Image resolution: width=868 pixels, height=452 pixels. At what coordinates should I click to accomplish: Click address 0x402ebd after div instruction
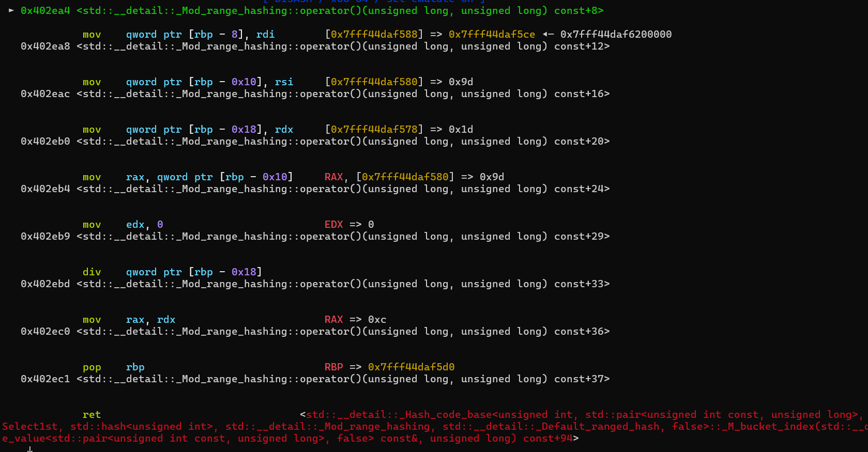(45, 284)
